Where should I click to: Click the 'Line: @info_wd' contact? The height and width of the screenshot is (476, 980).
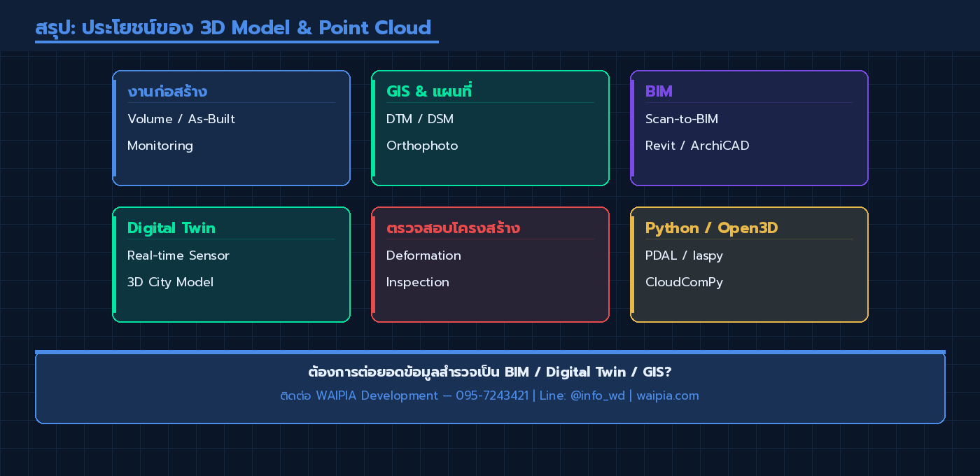(582, 395)
